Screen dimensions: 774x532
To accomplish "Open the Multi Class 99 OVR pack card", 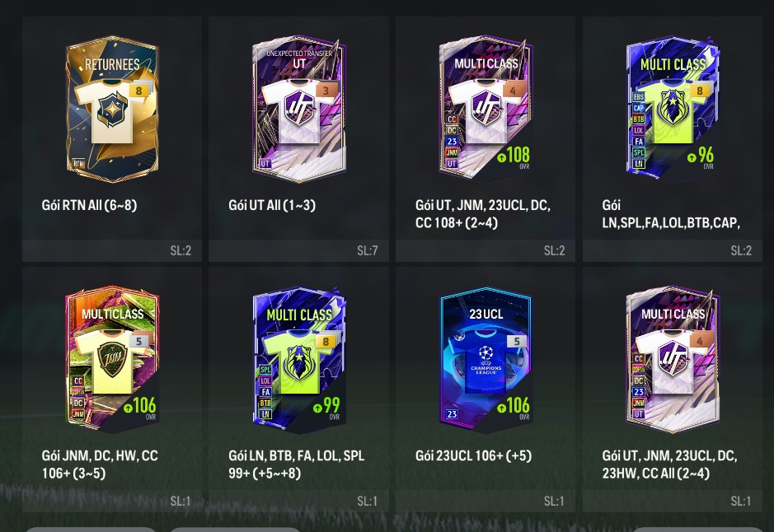I will coord(299,359).
